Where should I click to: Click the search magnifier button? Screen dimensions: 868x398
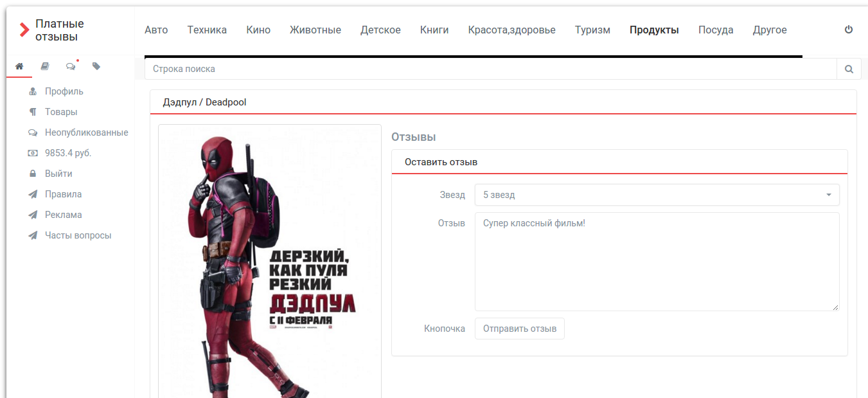(849, 69)
